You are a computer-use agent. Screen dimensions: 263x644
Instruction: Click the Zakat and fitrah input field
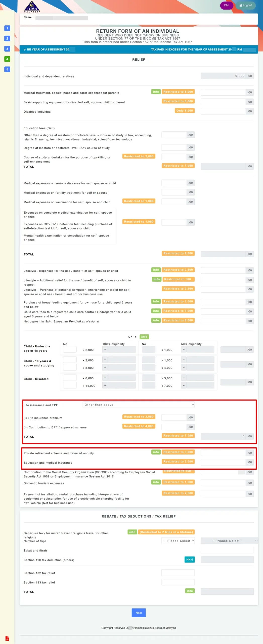click(x=227, y=550)
